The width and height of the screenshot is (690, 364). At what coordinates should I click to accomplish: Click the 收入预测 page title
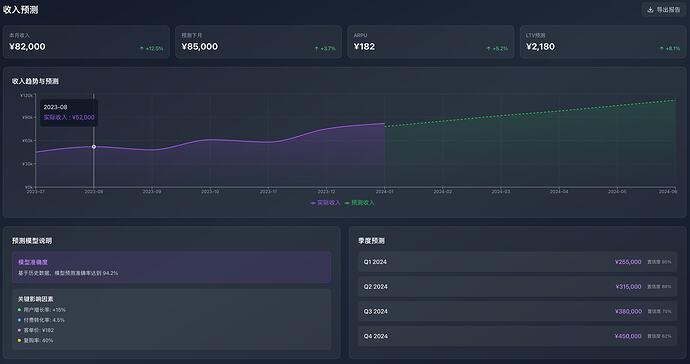20,10
